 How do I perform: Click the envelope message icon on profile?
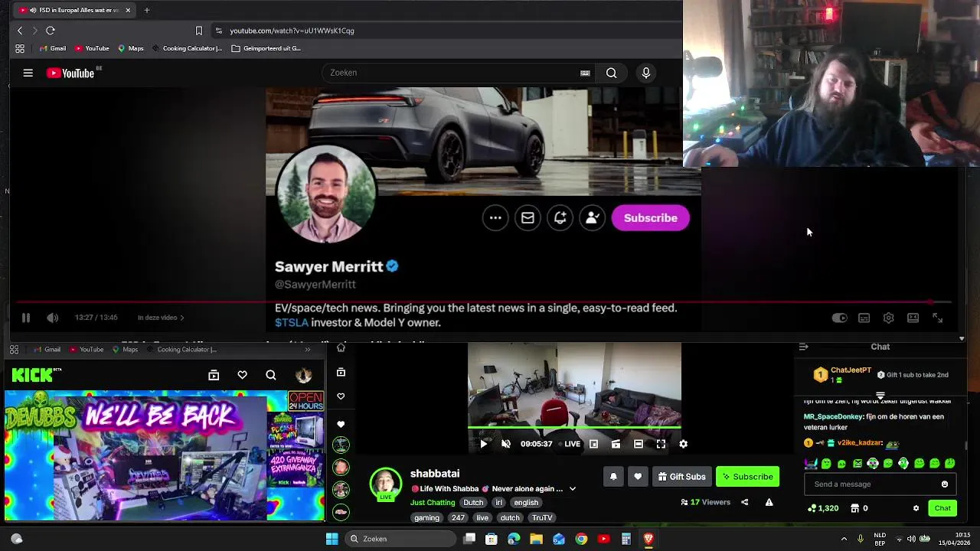528,218
